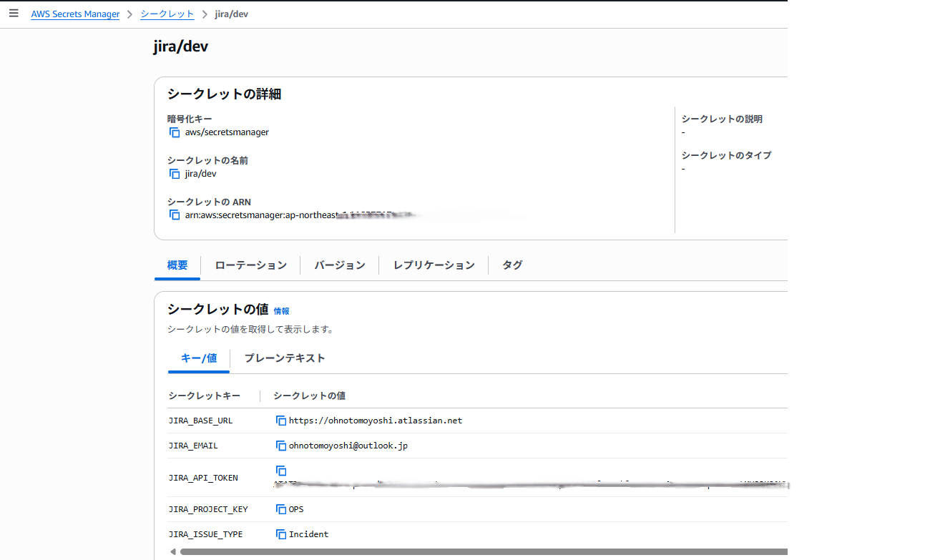Click the horizontal scrollbar thumb of table
940x560 pixels.
484,552
